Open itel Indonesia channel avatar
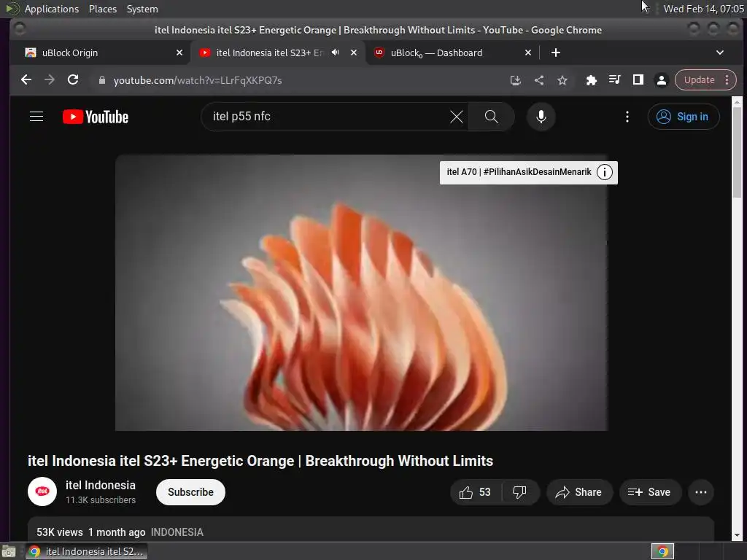The image size is (747, 560). (42, 491)
